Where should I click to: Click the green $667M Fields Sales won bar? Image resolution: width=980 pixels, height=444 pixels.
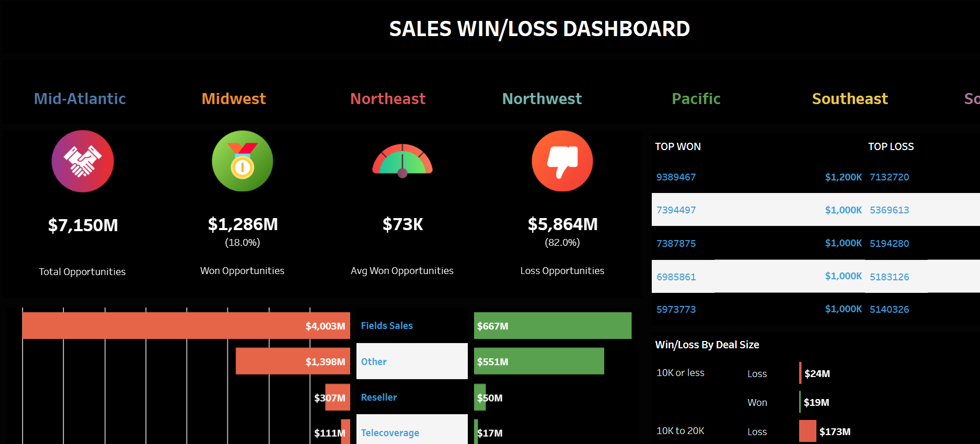pos(552,326)
